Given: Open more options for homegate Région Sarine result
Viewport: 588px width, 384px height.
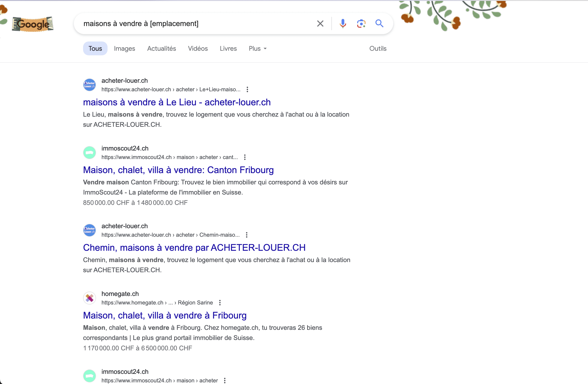Looking at the screenshot, I should point(220,303).
